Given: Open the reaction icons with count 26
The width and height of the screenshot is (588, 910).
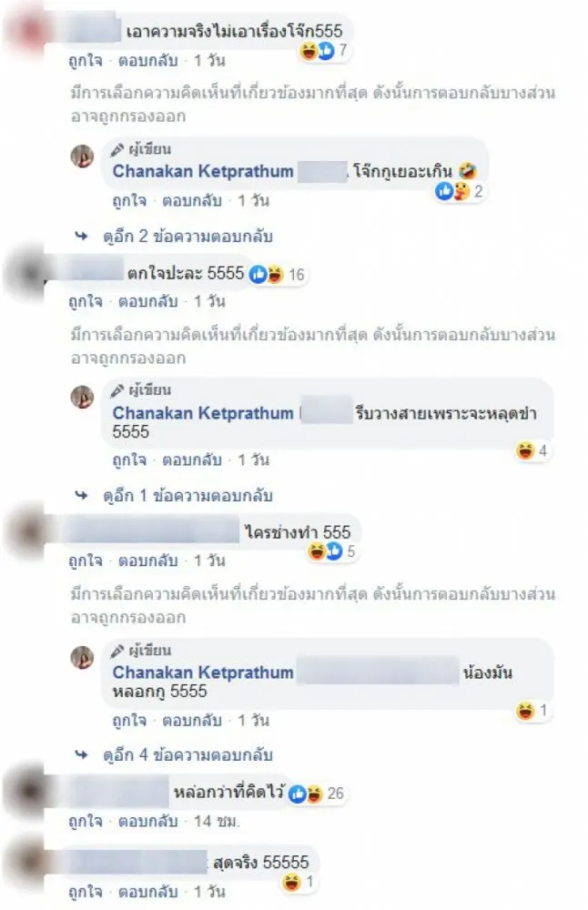Looking at the screenshot, I should pyautogui.click(x=317, y=794).
